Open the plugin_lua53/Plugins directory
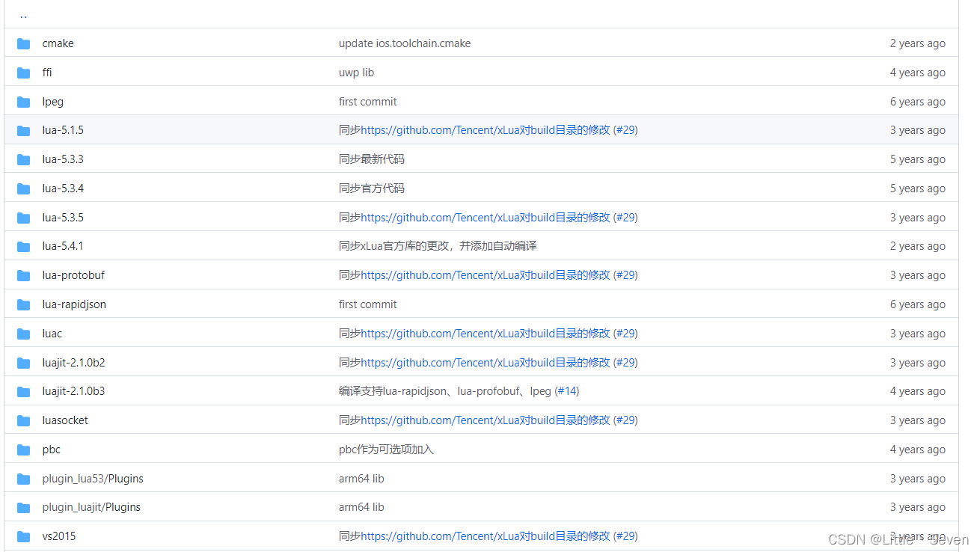This screenshot has height=552, width=980. 92,478
